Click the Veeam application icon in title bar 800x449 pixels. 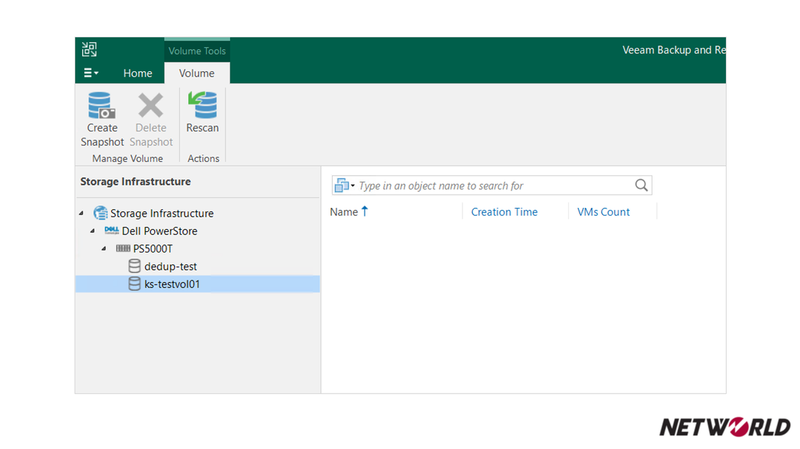[x=89, y=49]
